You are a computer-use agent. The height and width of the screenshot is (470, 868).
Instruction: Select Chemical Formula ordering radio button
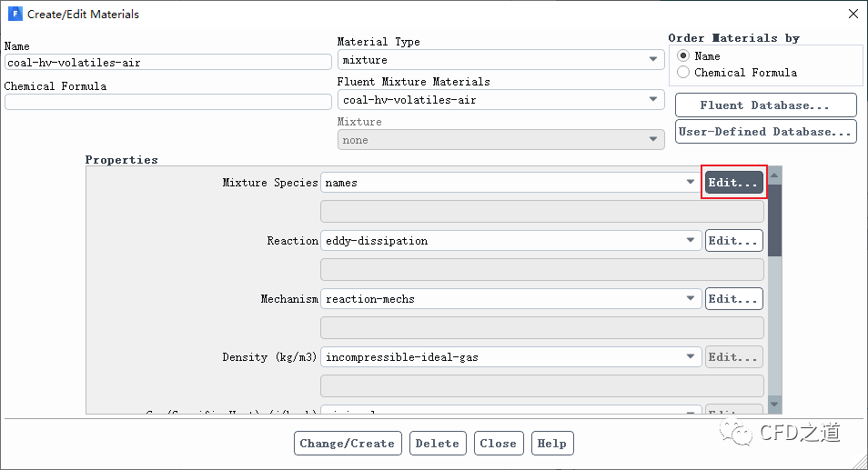[683, 73]
